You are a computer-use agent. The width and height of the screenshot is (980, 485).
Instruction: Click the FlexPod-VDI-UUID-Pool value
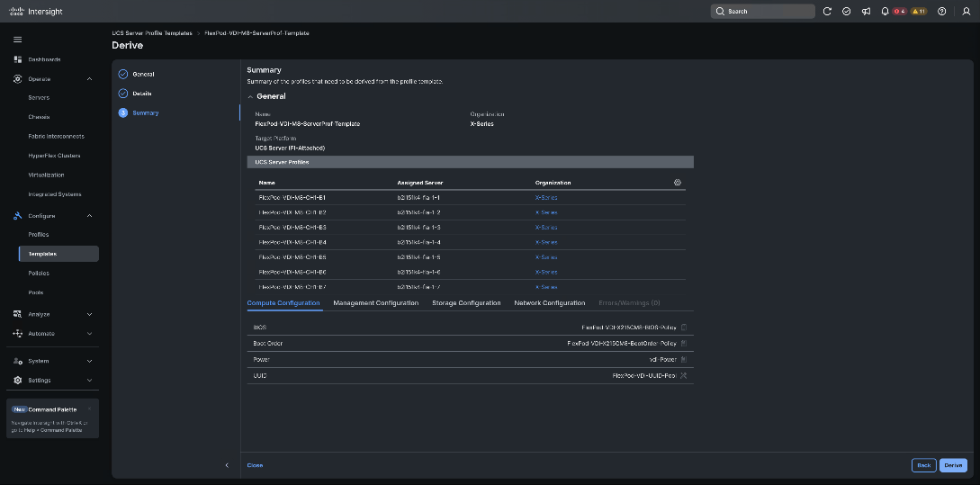coord(644,375)
